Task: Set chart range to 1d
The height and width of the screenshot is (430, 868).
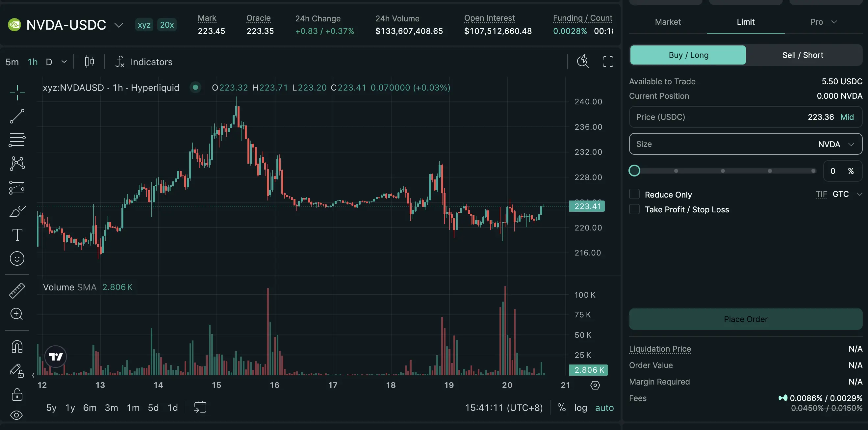Action: pos(172,407)
